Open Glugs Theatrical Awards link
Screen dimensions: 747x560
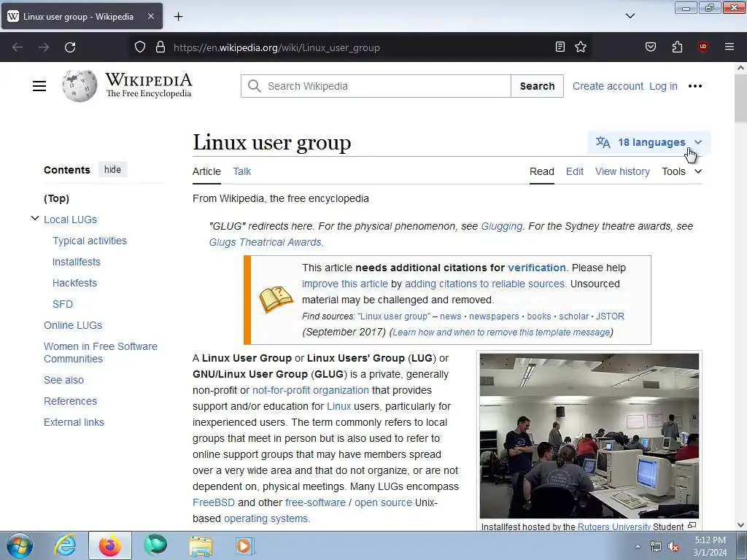(265, 242)
